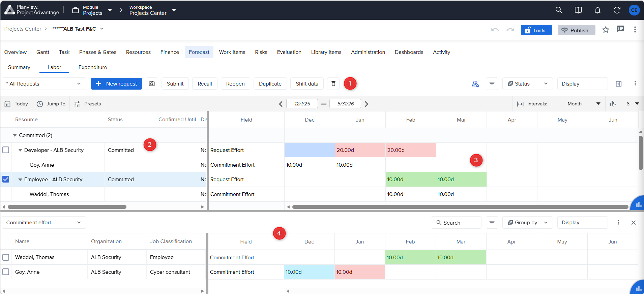Open the filter icon beside Status
644x294 pixels.
pyautogui.click(x=492, y=84)
